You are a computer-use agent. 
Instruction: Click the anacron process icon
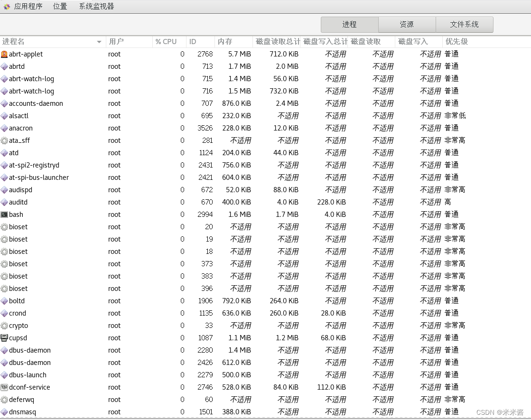tap(4, 128)
